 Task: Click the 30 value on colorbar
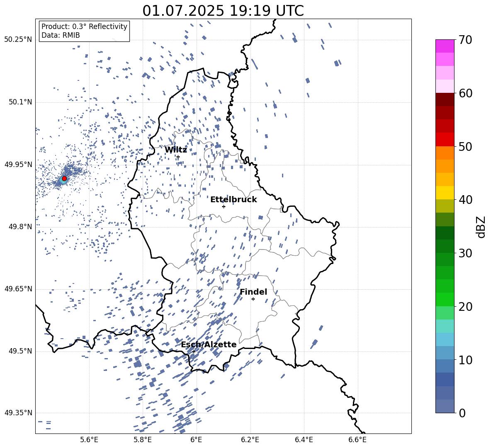465,253
